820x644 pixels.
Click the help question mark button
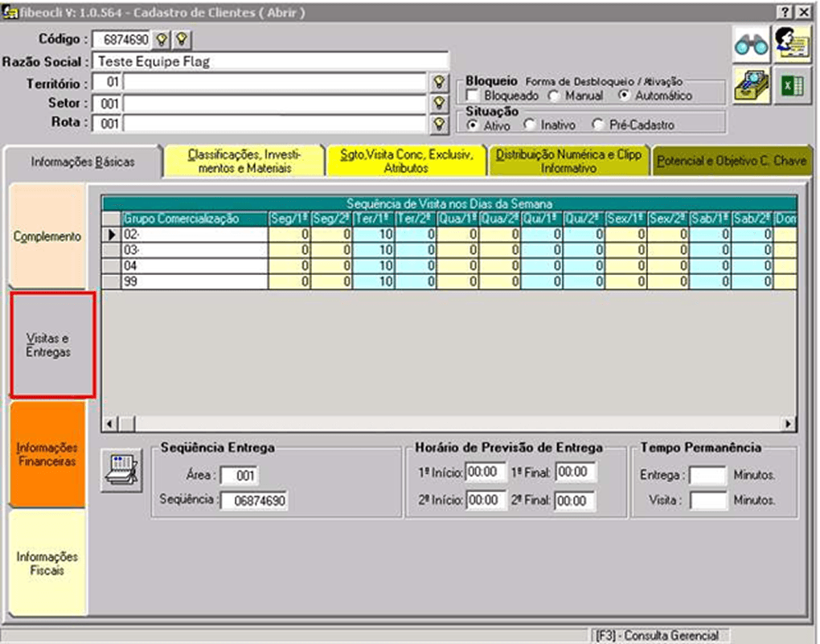click(x=784, y=12)
